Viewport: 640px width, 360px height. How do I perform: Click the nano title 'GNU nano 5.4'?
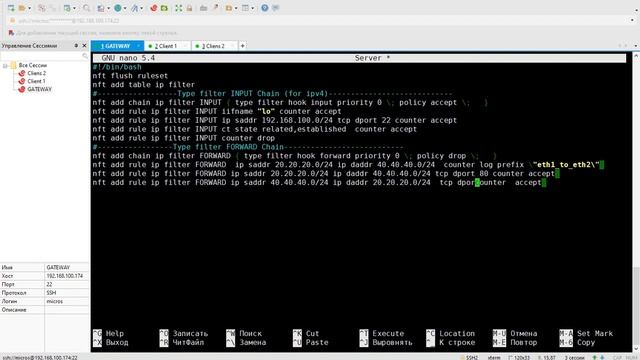pos(128,58)
